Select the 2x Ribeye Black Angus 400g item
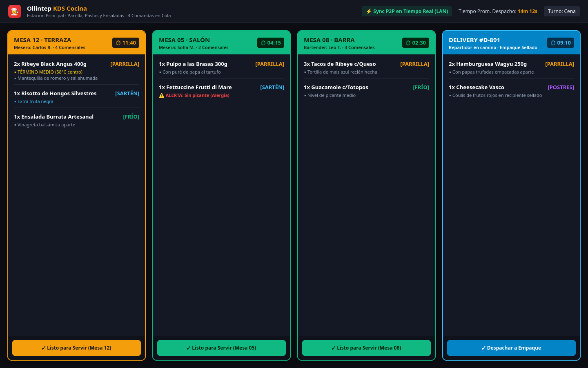Viewport: 588px width, 368px height. (x=50, y=64)
